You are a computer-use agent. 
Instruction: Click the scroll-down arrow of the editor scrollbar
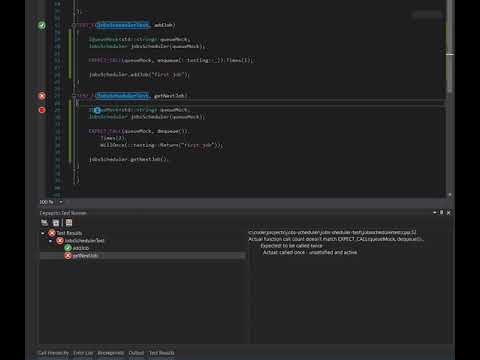tap(450, 195)
